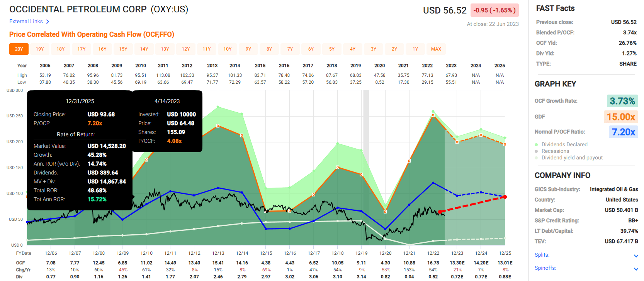
Task: Click the Chg/Yr value 153%
Action: point(409,270)
